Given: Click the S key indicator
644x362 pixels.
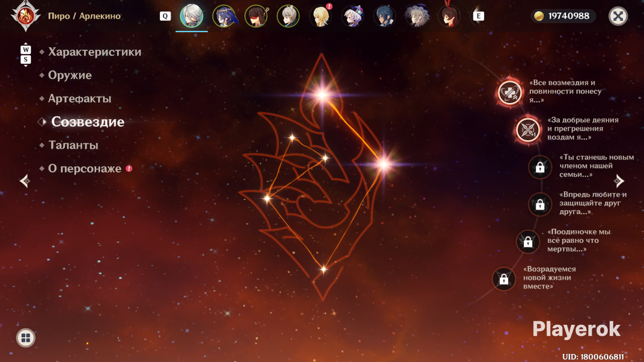Looking at the screenshot, I should (26, 59).
